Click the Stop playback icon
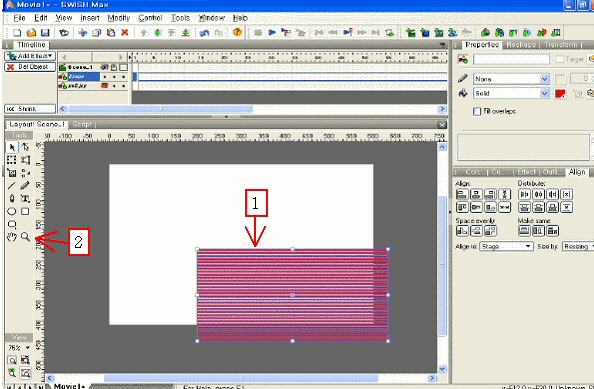Image resolution: width=594 pixels, height=389 pixels. 258,33
